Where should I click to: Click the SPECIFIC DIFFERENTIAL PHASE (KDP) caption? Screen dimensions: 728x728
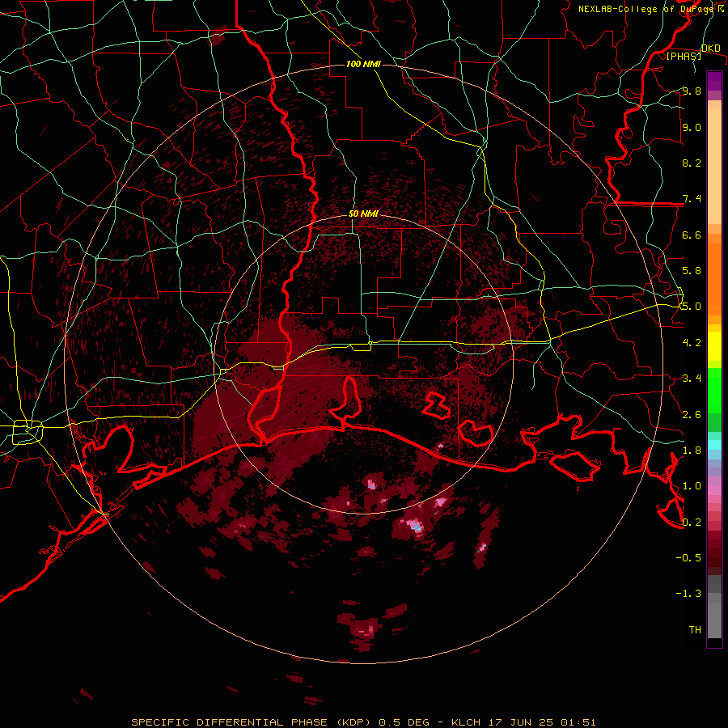251,722
